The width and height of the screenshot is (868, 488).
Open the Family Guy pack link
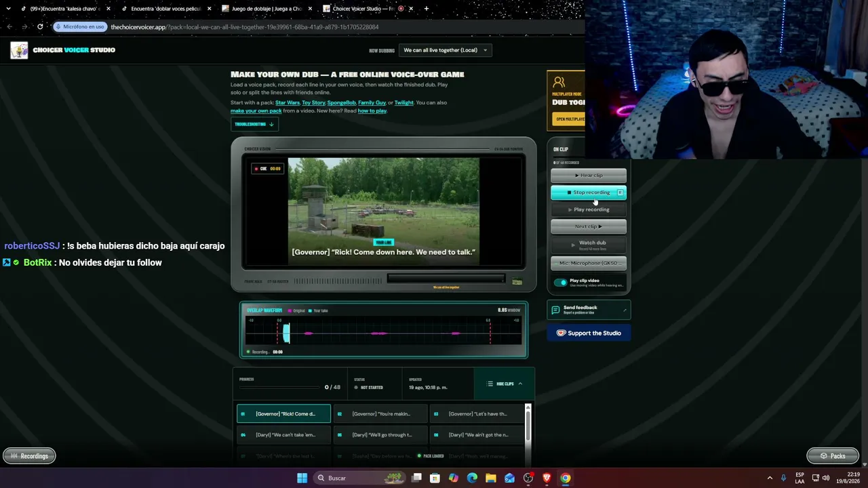[x=372, y=103]
